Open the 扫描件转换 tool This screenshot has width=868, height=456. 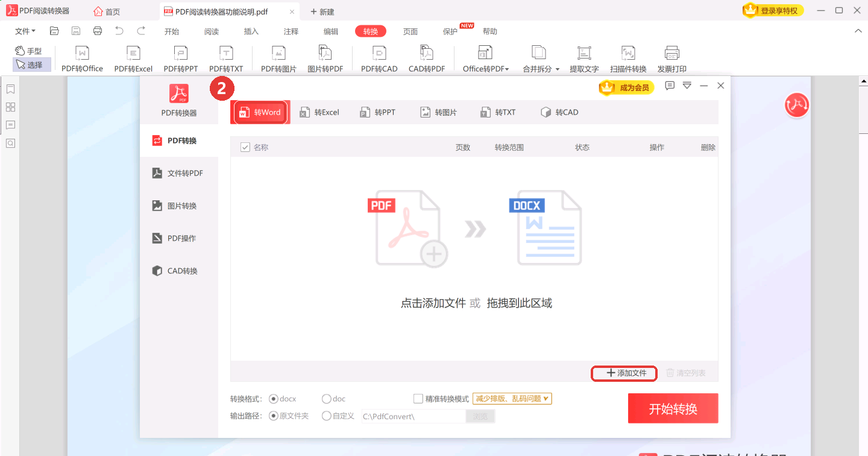coord(628,59)
